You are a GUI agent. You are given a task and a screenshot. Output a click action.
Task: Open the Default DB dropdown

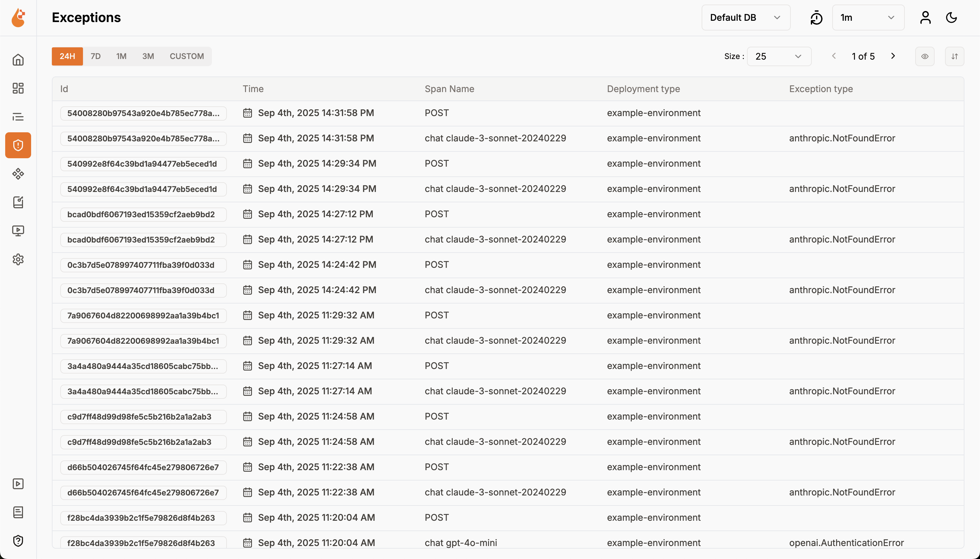tap(746, 18)
